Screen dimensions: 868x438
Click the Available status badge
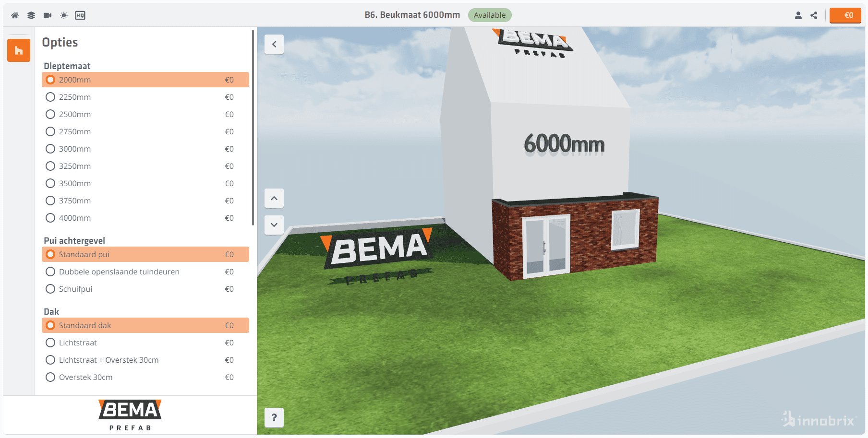[x=490, y=15]
